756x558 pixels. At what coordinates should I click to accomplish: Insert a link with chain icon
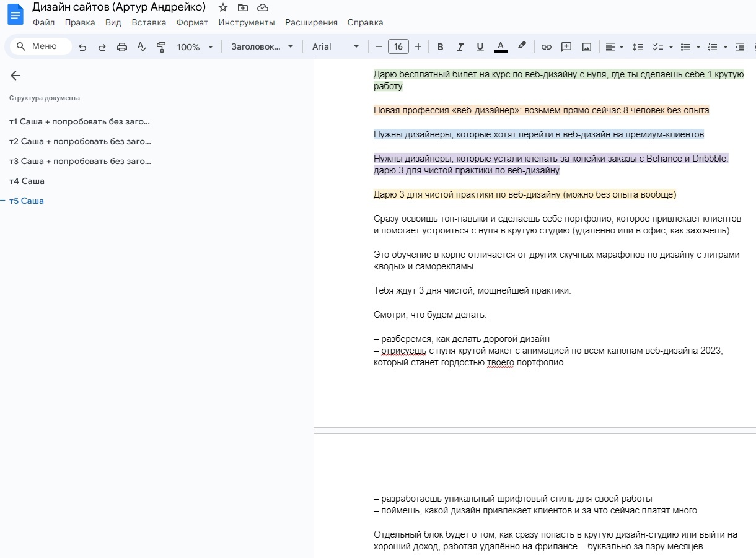point(547,47)
